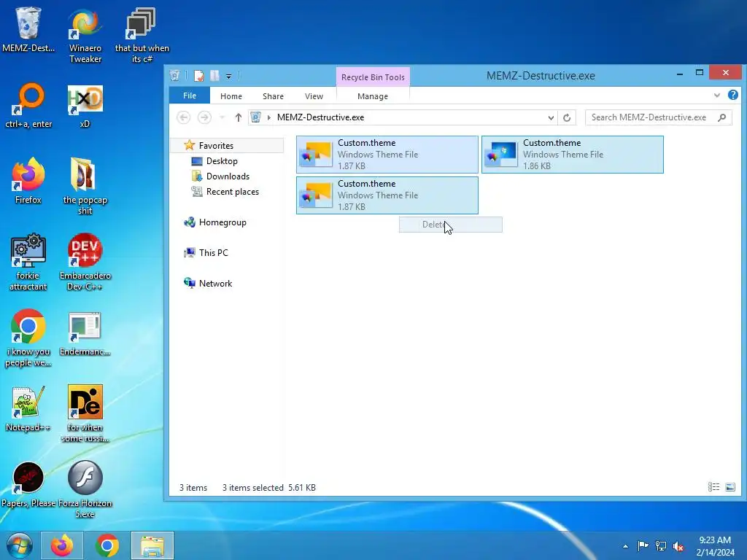Launch Notepad++ from the desktop
The width and height of the screenshot is (747, 560).
pos(28,408)
